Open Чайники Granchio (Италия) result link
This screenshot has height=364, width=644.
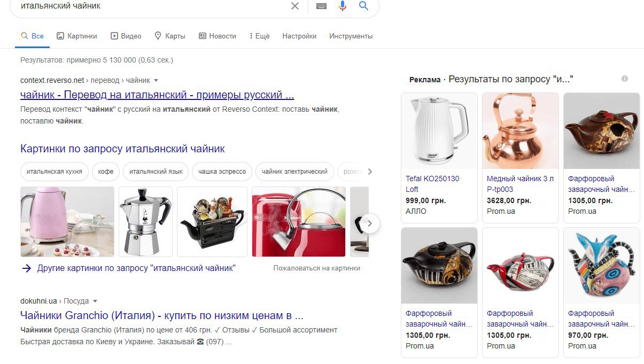tap(162, 315)
